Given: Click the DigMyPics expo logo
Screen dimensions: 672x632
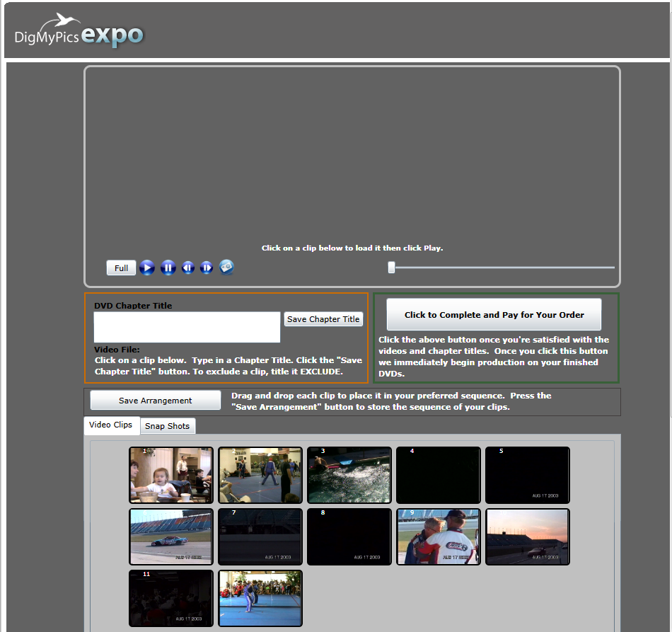Looking at the screenshot, I should (x=79, y=32).
